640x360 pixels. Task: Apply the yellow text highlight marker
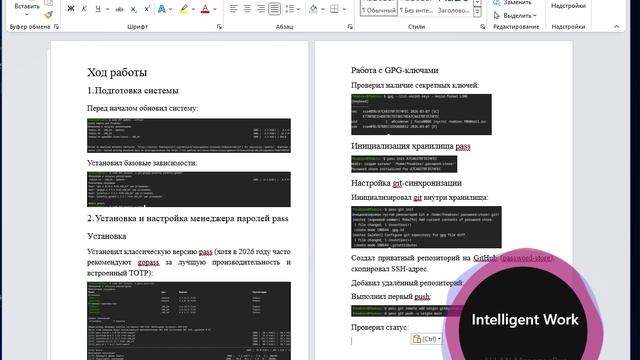184,9
